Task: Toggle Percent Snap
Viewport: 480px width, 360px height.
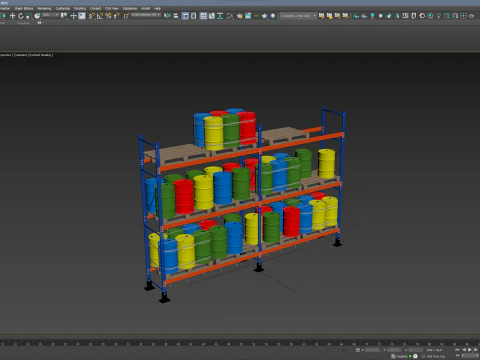Action: click(108, 16)
